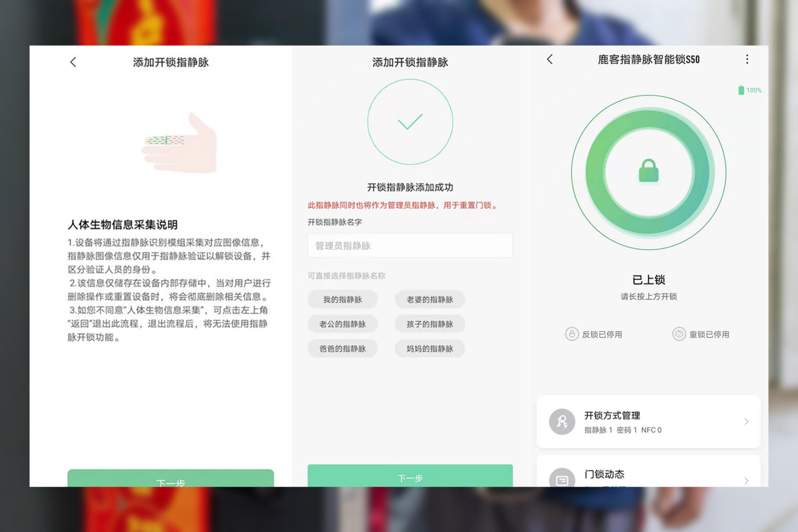
Task: Tap the 添加开锁指静脉 title bar
Action: (171, 62)
